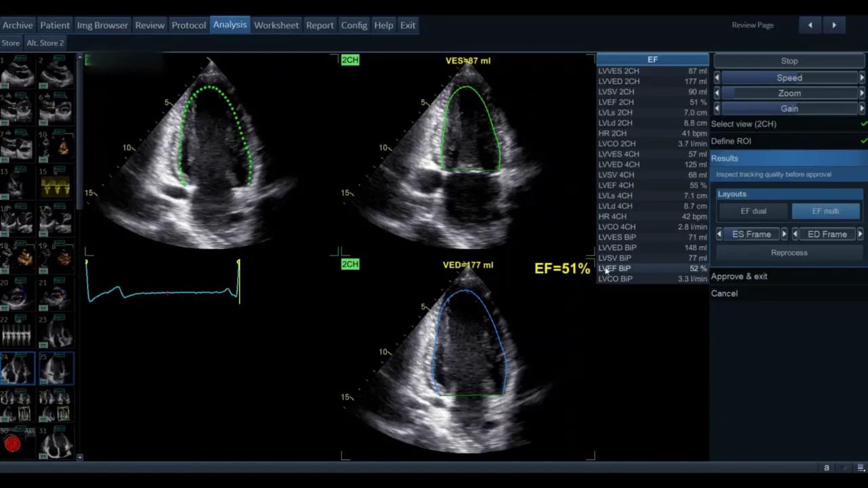Viewport: 868px width, 488px height.
Task: Click the Gain slider bar
Action: tap(789, 108)
